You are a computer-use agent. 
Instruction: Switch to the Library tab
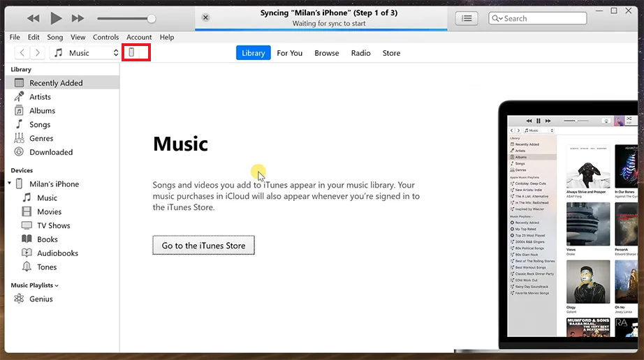(253, 53)
